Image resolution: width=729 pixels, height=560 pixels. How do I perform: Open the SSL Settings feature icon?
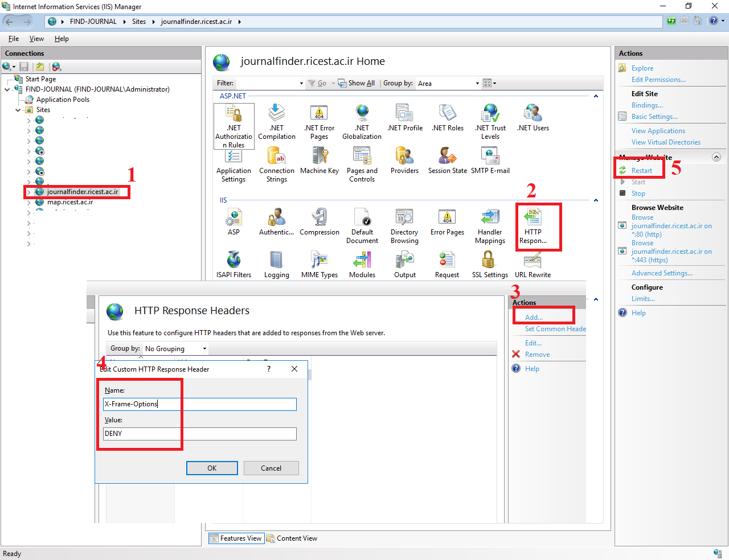click(x=489, y=261)
